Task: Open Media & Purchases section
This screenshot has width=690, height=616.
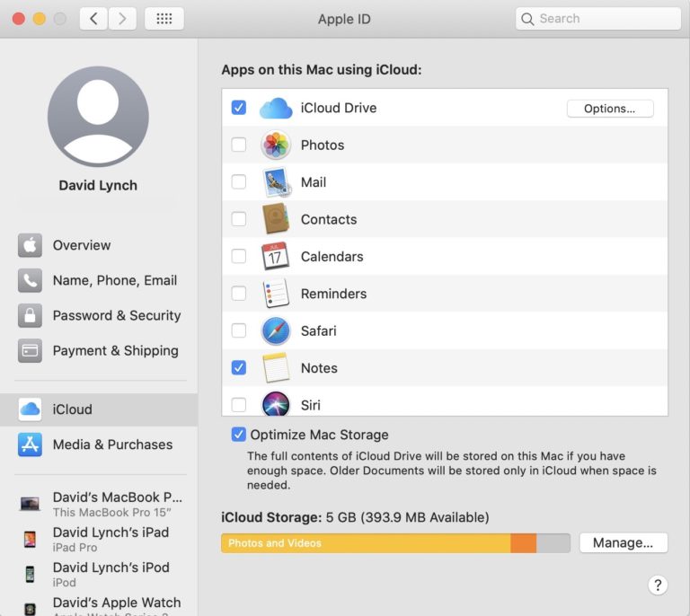Action: click(99, 444)
